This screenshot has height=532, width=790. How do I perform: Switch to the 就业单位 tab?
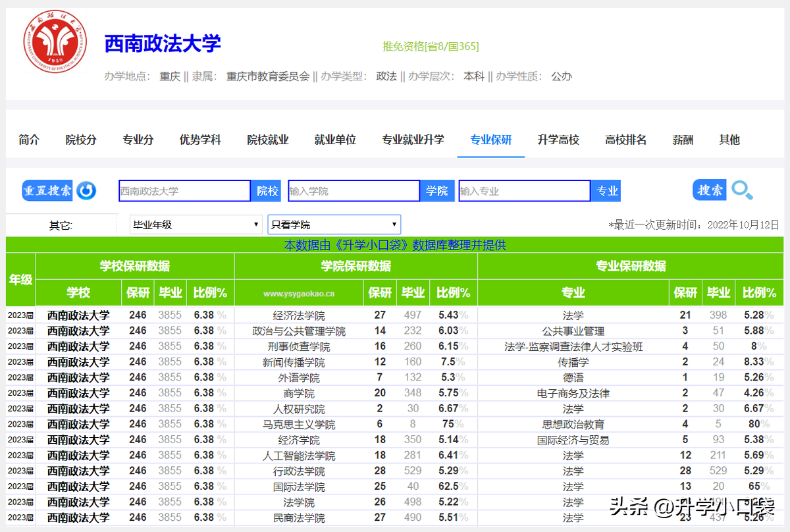[335, 140]
